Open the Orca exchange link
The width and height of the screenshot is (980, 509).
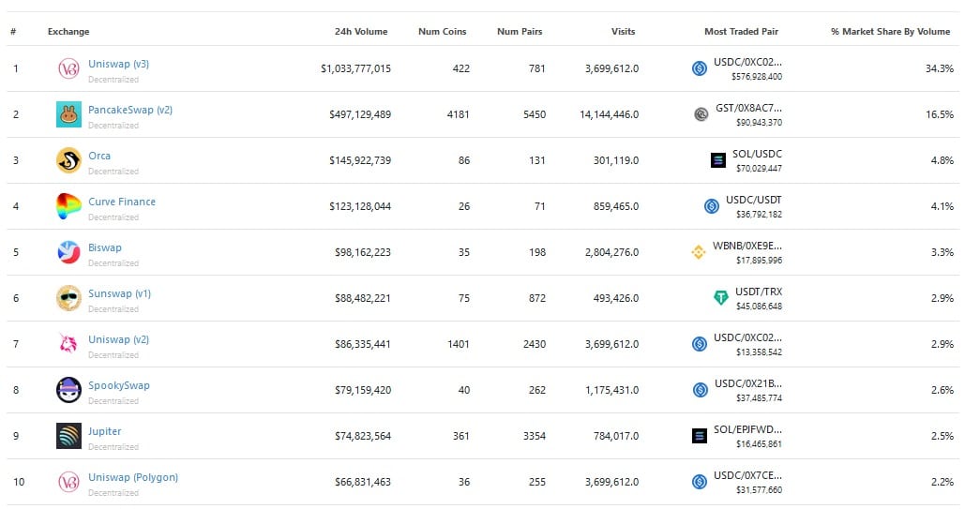pos(99,156)
